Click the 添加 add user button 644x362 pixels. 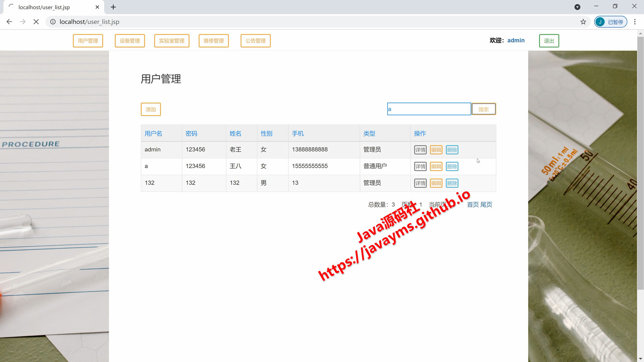tap(151, 109)
